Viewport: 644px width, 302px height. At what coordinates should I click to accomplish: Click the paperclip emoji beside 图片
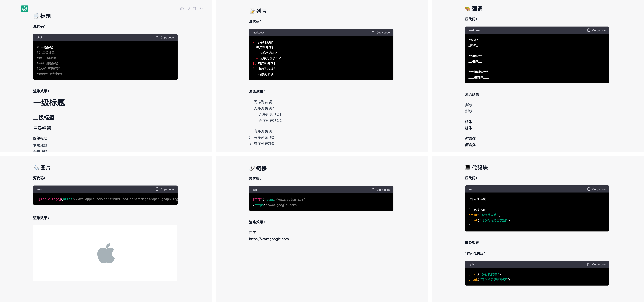pyautogui.click(x=36, y=168)
